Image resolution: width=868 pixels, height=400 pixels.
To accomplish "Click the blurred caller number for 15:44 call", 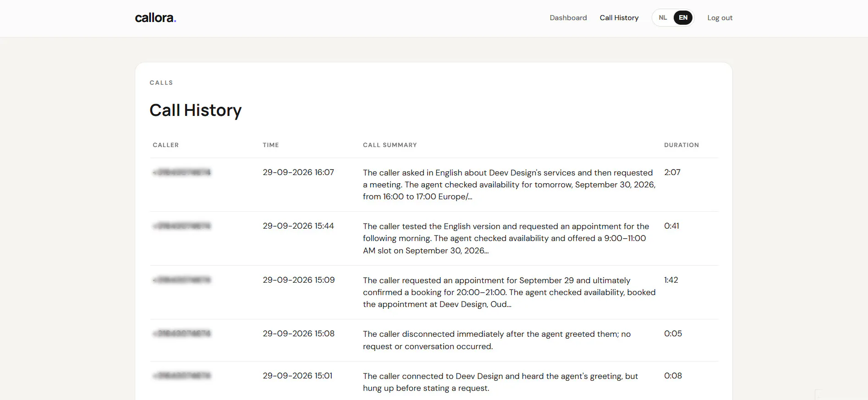I will 182,226.
